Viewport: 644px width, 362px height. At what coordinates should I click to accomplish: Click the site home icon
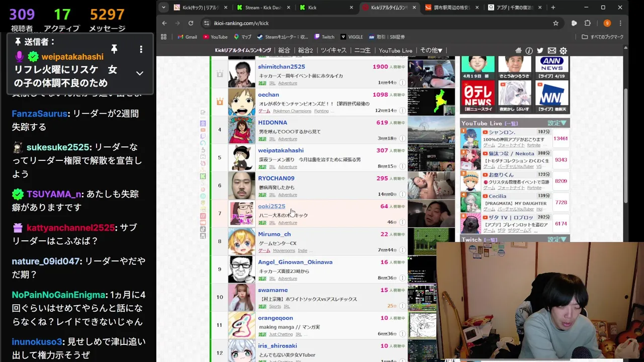click(519, 50)
